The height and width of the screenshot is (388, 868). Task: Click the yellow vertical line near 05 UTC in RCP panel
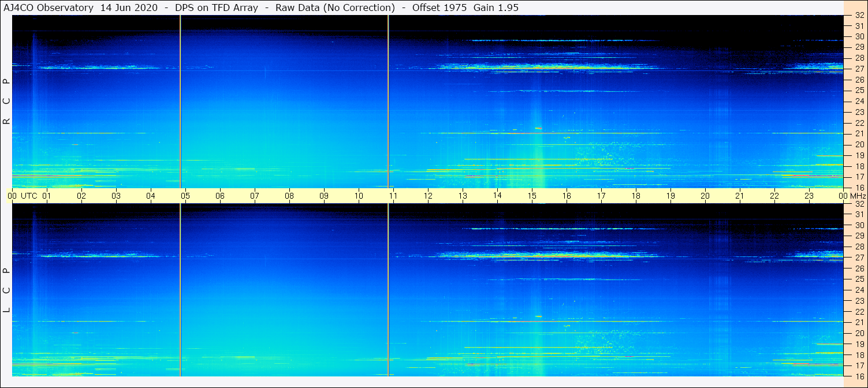point(180,101)
